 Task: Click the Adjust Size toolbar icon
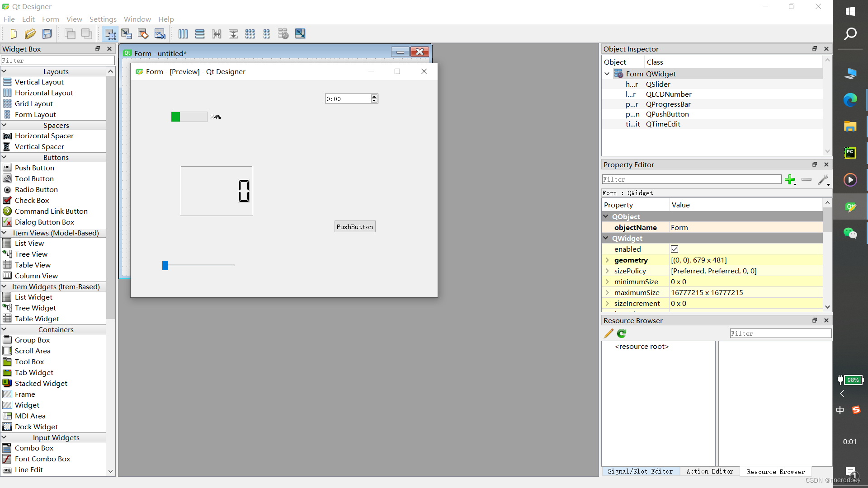(300, 34)
